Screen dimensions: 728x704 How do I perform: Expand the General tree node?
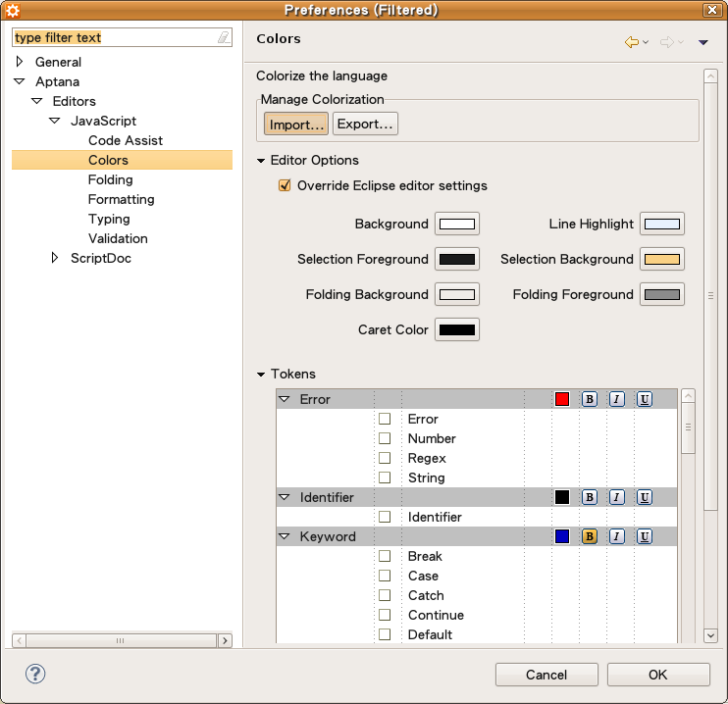pyautogui.click(x=20, y=61)
